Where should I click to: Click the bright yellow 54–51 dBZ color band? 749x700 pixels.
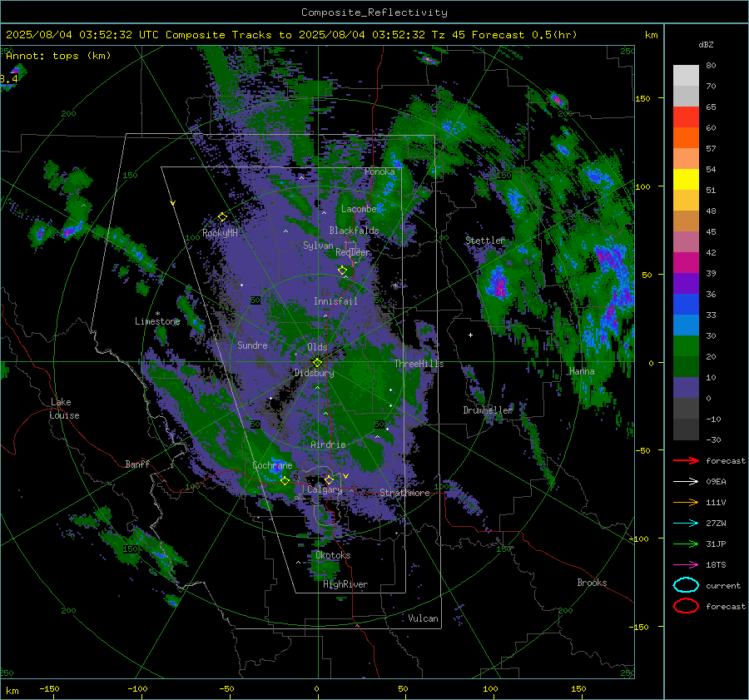tap(686, 180)
